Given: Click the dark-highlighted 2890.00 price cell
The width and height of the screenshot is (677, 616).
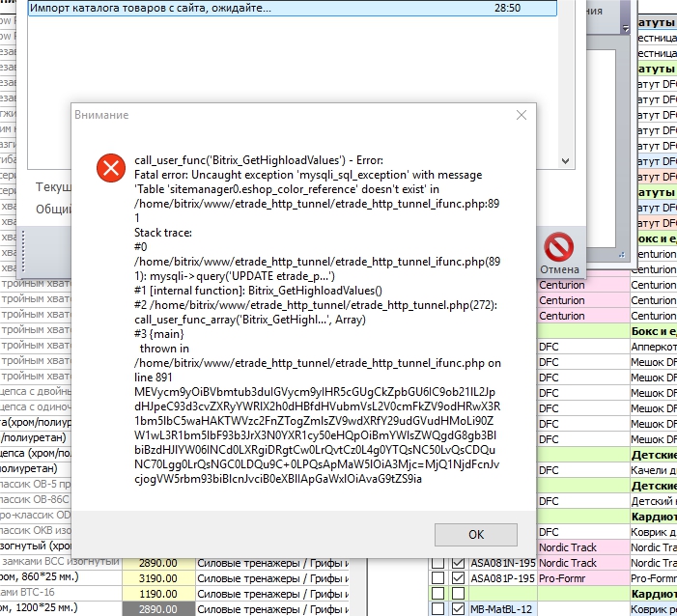Looking at the screenshot, I should [158, 609].
